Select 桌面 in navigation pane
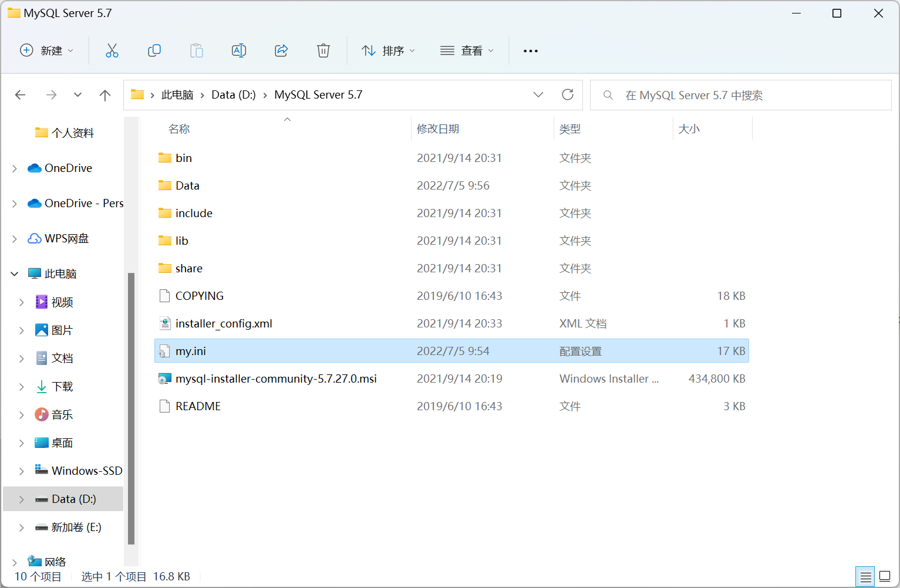The height and width of the screenshot is (588, 900). [54, 442]
